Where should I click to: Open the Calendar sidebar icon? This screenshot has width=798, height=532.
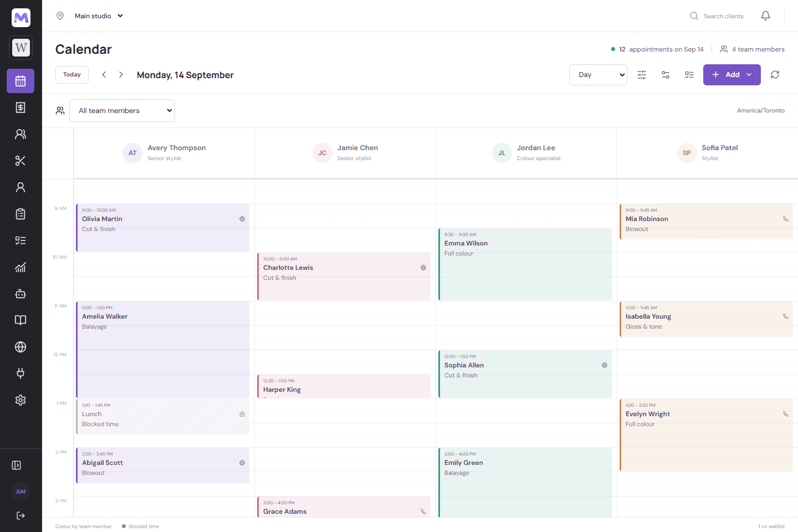tap(21, 81)
